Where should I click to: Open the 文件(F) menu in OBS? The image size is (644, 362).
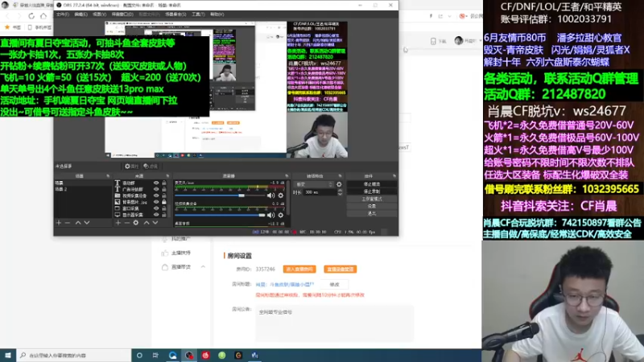[x=63, y=14]
